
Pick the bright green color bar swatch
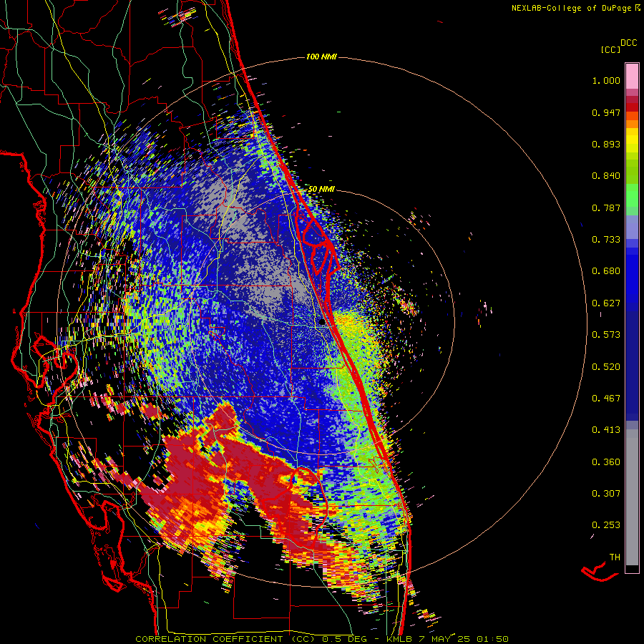point(632,195)
